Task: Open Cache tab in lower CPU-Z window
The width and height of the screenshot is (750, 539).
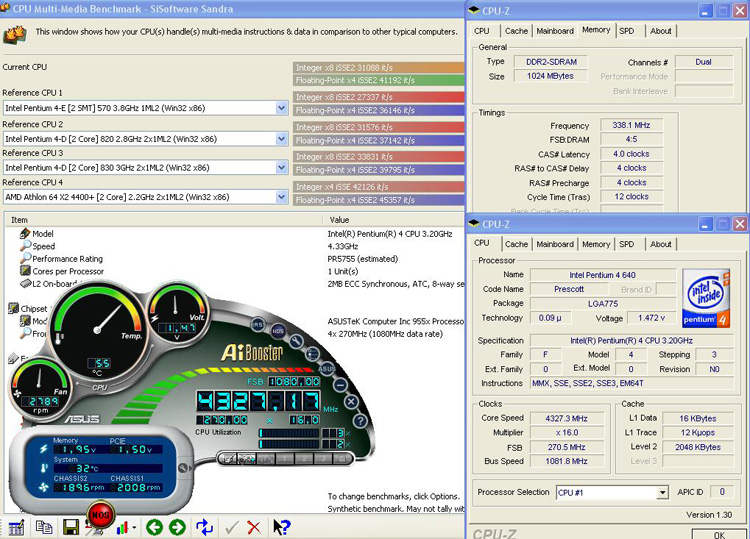Action: pyautogui.click(x=517, y=244)
